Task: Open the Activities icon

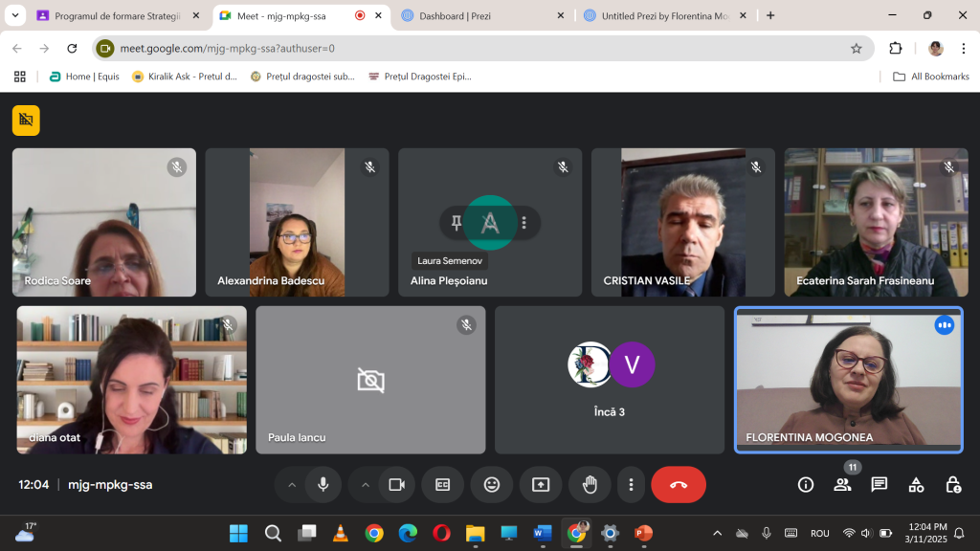Action: click(916, 485)
